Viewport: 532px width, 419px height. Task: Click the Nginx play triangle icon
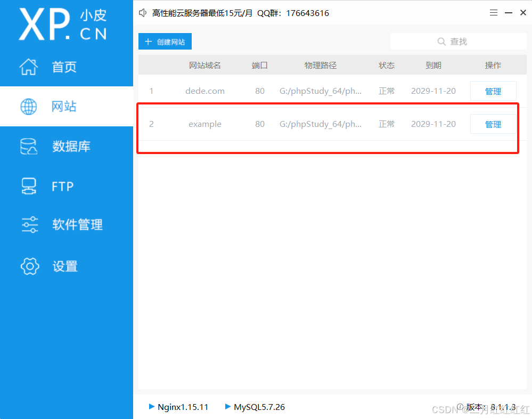click(x=152, y=406)
